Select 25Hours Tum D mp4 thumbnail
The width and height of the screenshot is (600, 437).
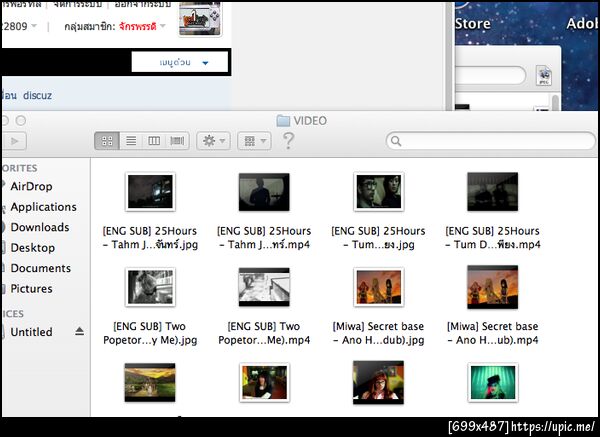click(492, 192)
